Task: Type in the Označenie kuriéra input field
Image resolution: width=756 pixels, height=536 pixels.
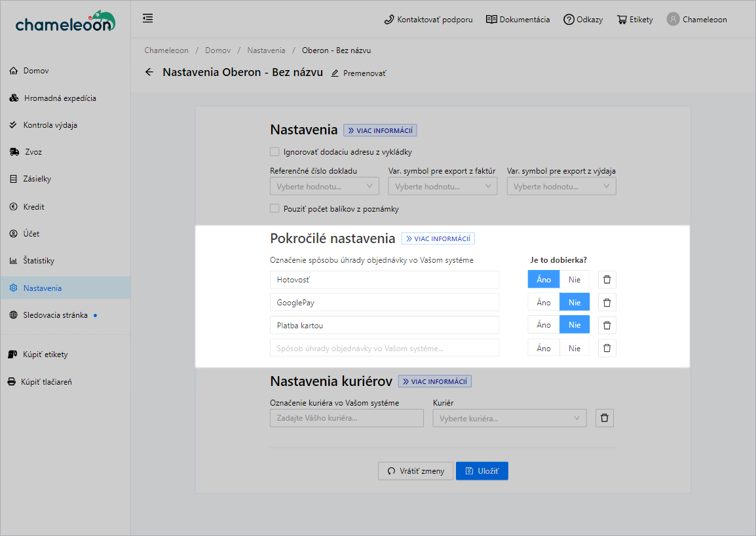Action: point(347,418)
